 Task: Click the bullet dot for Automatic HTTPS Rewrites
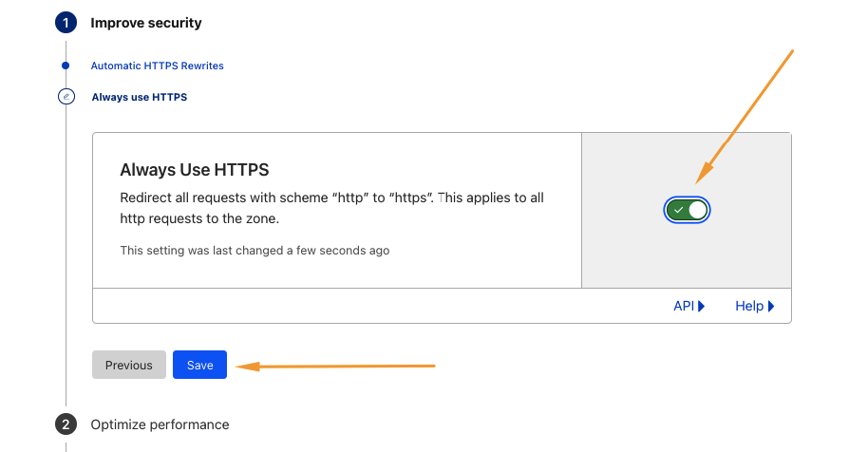[x=66, y=66]
